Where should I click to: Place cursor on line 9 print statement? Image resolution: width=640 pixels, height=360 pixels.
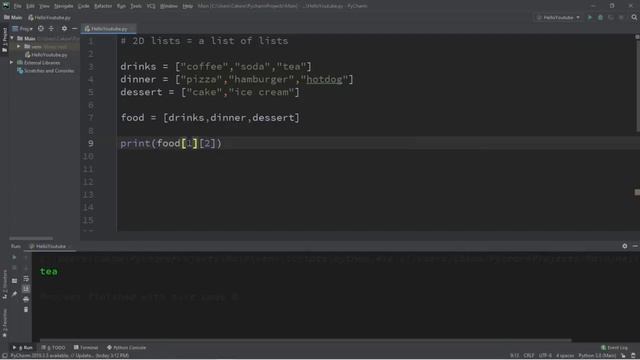pyautogui.click(x=171, y=143)
